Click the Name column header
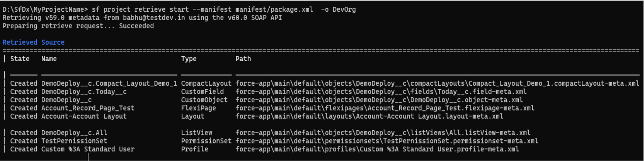This screenshot has height=161, width=644. [x=49, y=59]
